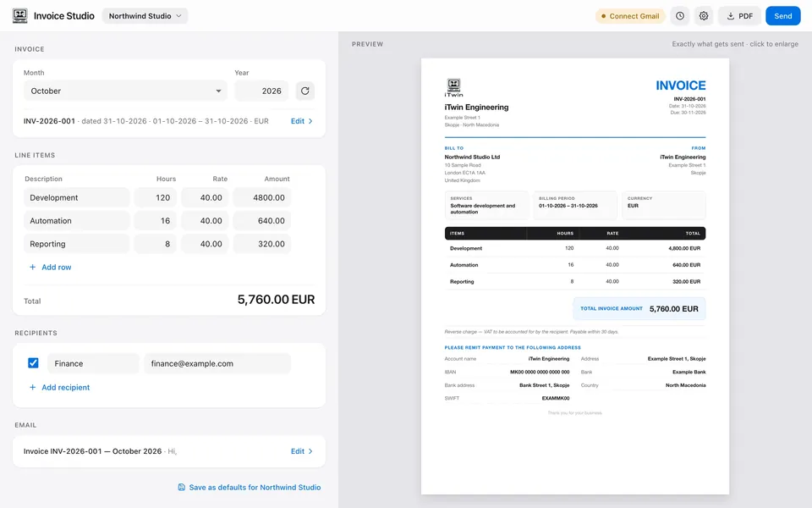
Task: Click the iTwin logo in the preview
Action: 453,87
